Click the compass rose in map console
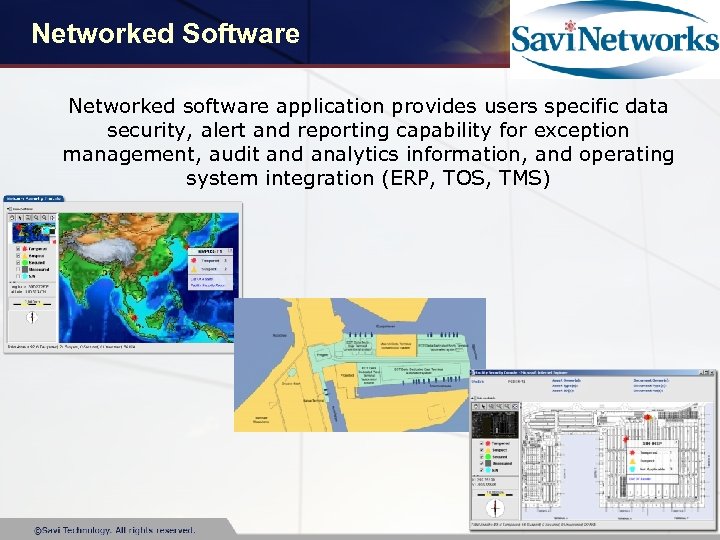The height and width of the screenshot is (540, 720). point(32,317)
